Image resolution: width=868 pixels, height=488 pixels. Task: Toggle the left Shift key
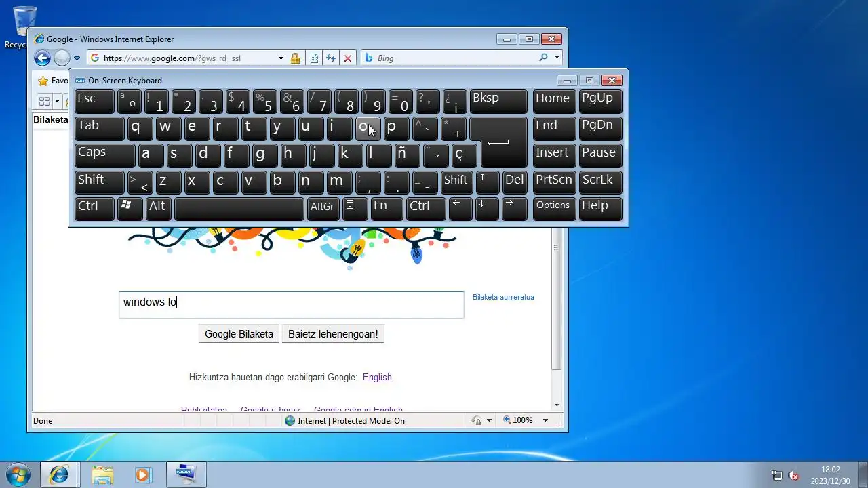[99, 182]
